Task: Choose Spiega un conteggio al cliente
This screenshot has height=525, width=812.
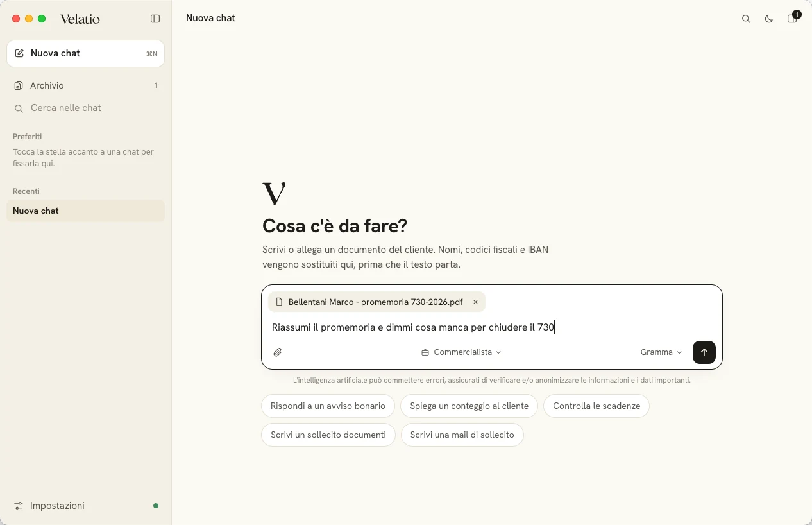Action: (469, 406)
